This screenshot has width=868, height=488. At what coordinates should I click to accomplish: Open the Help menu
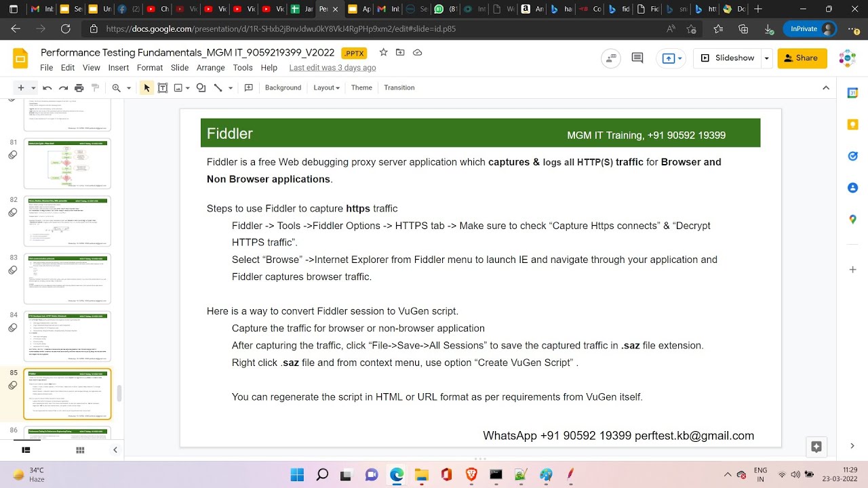pos(269,68)
